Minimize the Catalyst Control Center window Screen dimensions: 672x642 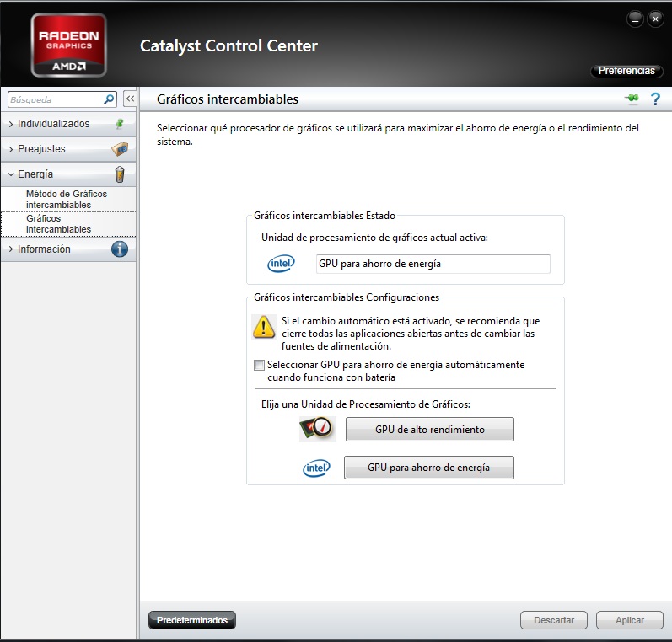tap(635, 19)
